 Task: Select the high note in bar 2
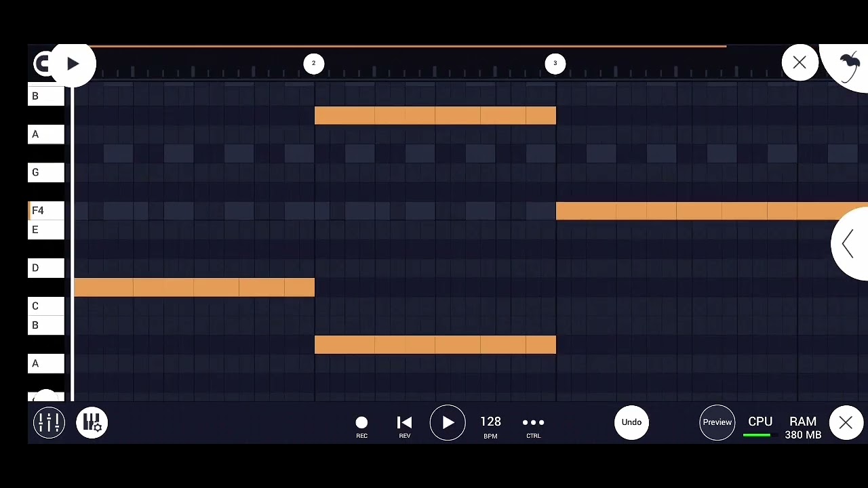click(x=435, y=116)
